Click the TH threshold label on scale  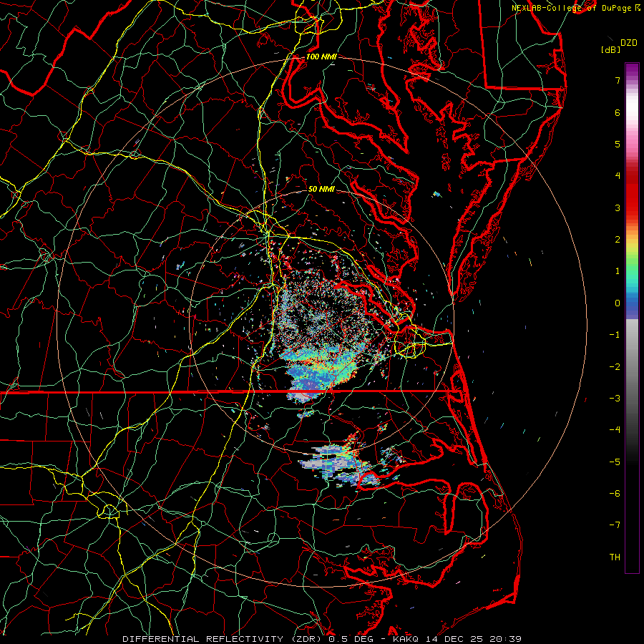(615, 557)
